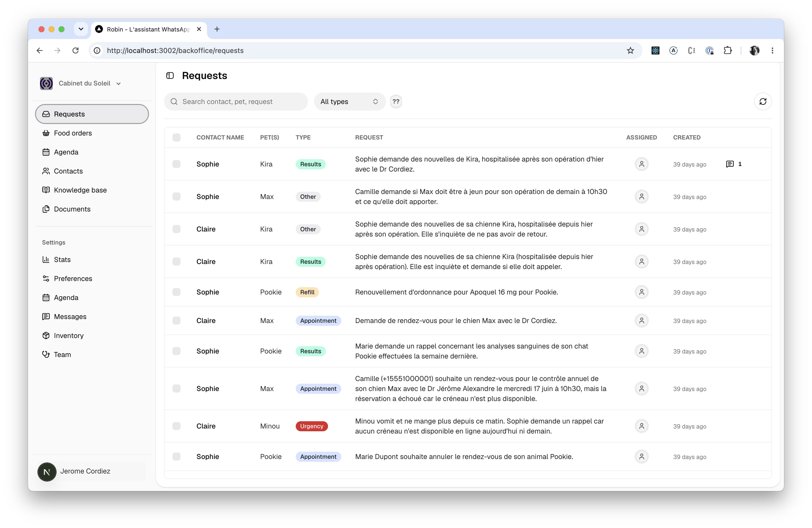Check the Claire Max Appointment row

(x=176, y=320)
